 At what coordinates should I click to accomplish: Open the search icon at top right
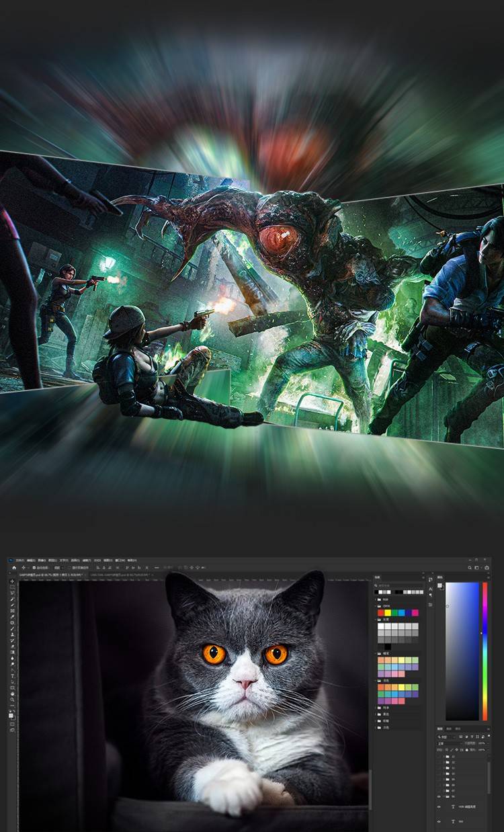coord(470,568)
